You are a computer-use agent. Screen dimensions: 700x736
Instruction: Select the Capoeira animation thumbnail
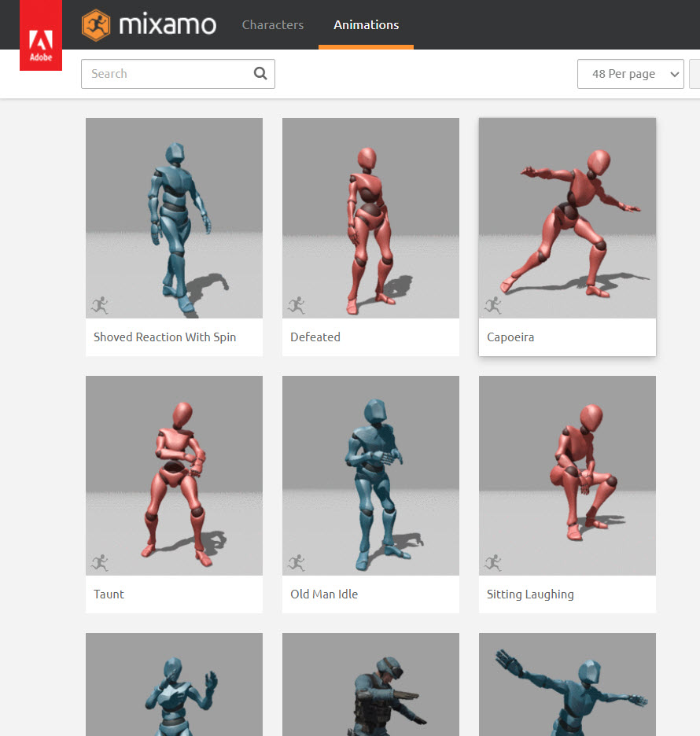tap(567, 218)
